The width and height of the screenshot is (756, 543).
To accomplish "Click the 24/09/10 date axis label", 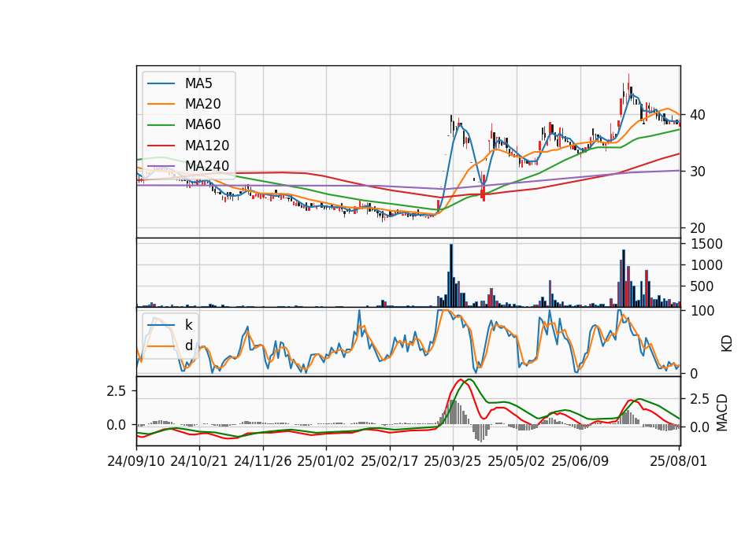I will [x=136, y=461].
